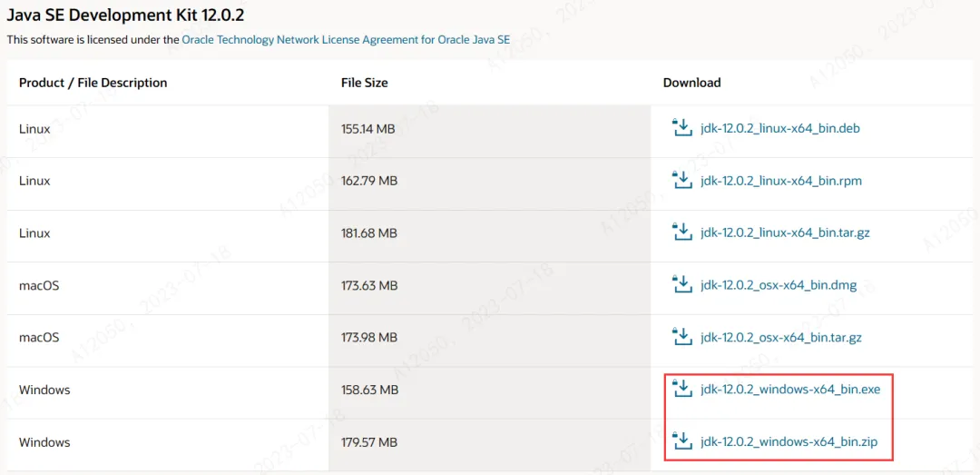Select the 158.63 MB file size cell

click(489, 391)
